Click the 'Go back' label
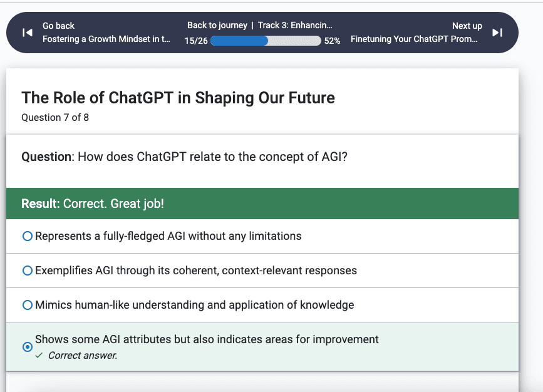543x392 pixels. tap(58, 26)
